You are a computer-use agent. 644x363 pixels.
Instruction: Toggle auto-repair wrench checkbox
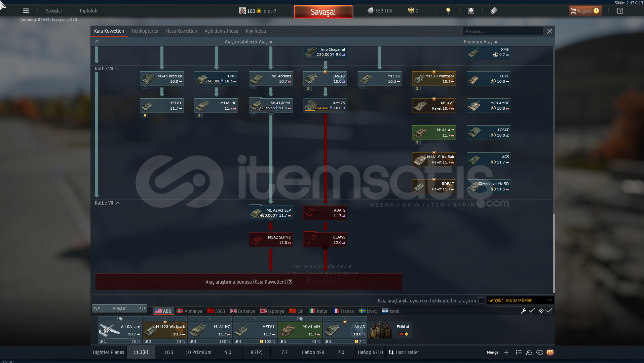point(531,311)
